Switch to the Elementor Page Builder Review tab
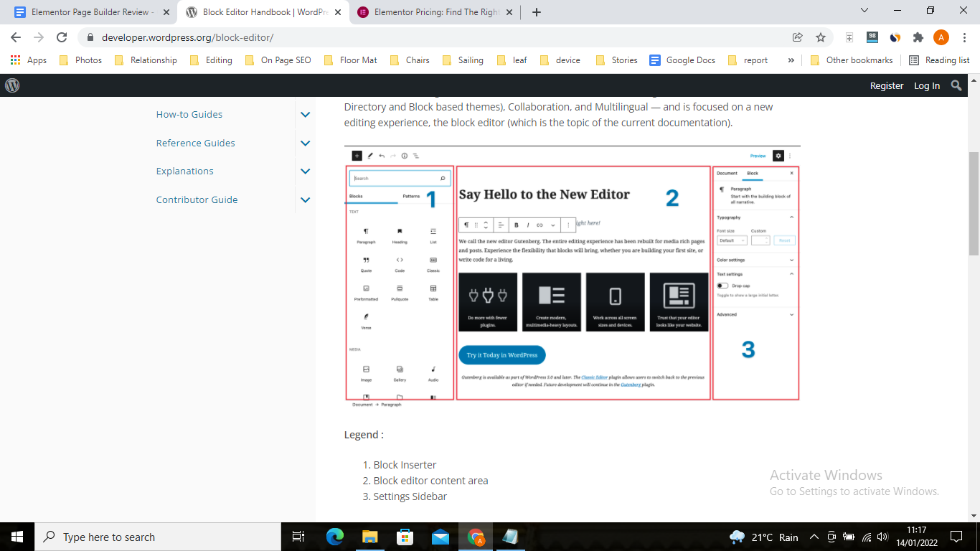This screenshot has width=980, height=551. click(90, 12)
